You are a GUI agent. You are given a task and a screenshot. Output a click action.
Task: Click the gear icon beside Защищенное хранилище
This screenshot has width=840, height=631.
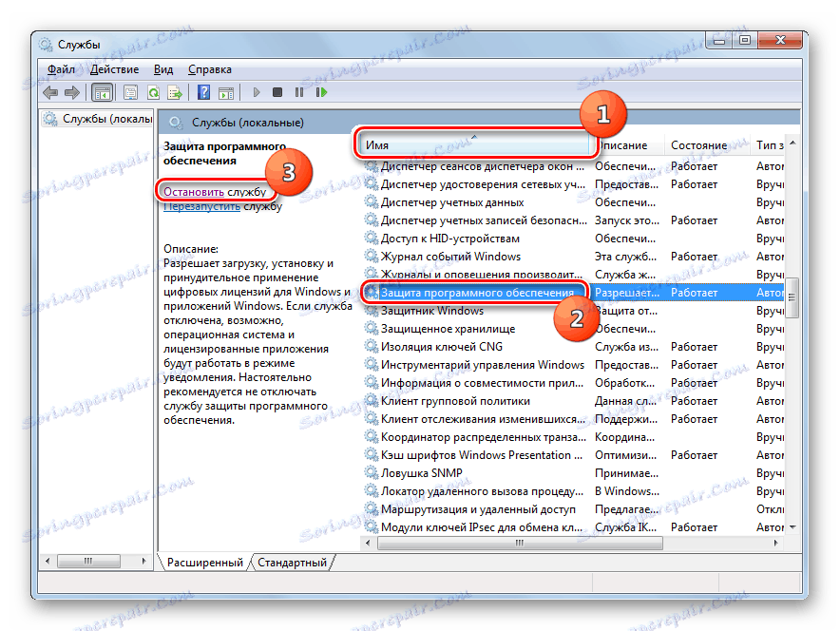coord(371,329)
